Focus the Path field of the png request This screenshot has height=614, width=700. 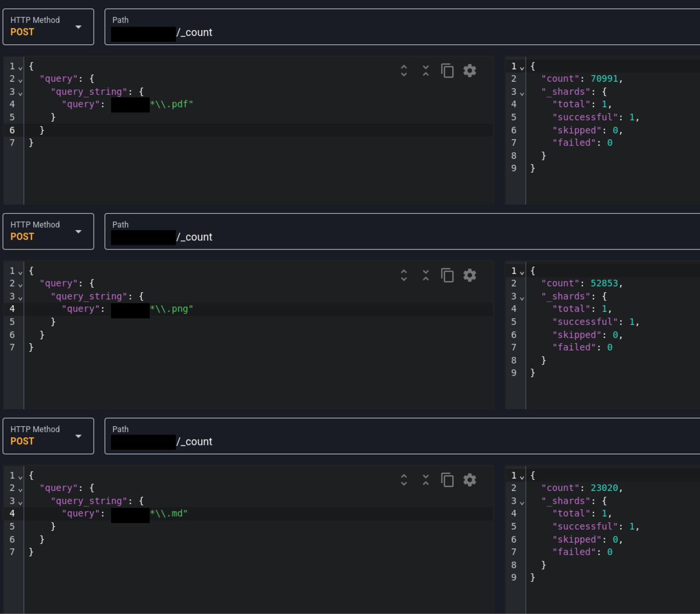(402, 232)
